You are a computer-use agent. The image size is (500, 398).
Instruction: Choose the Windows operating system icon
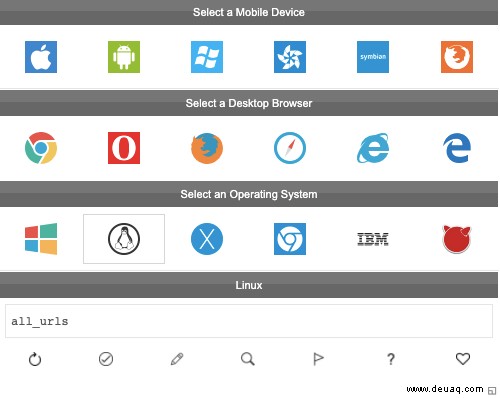(41, 239)
